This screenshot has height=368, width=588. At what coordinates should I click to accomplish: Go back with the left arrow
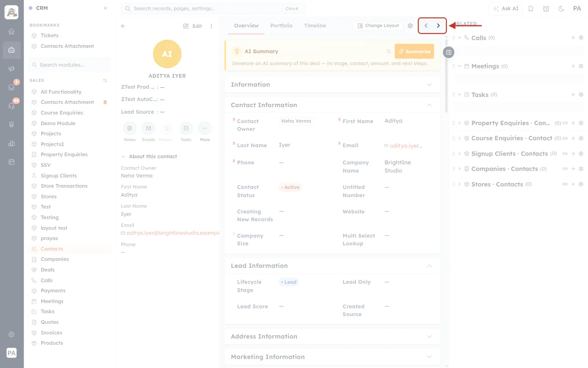[123, 26]
